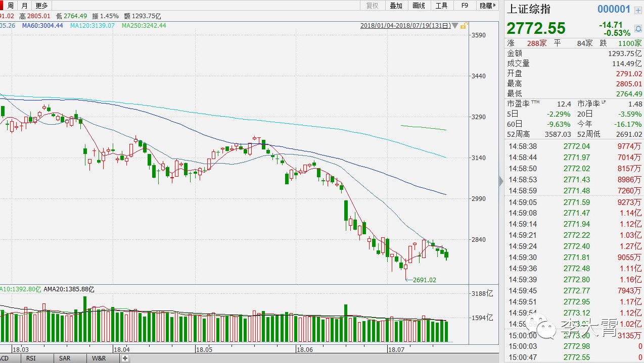The height and width of the screenshot is (363, 644).
Task: Click the MA250:3242.44 legend label
Action: (x=144, y=25)
